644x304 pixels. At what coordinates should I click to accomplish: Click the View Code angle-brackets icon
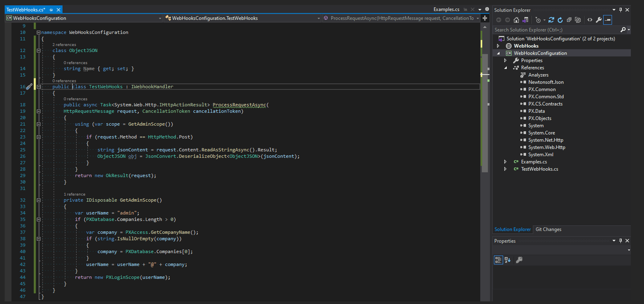(x=590, y=20)
